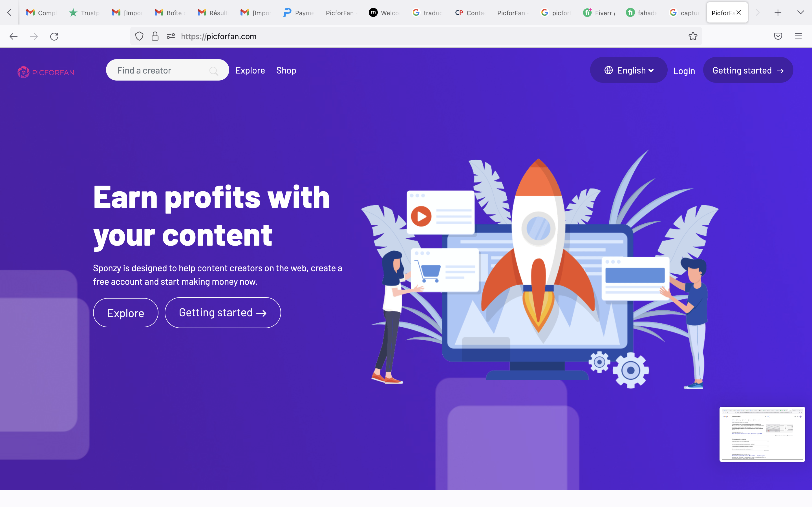Open the list all tabs chevron

[x=801, y=13]
